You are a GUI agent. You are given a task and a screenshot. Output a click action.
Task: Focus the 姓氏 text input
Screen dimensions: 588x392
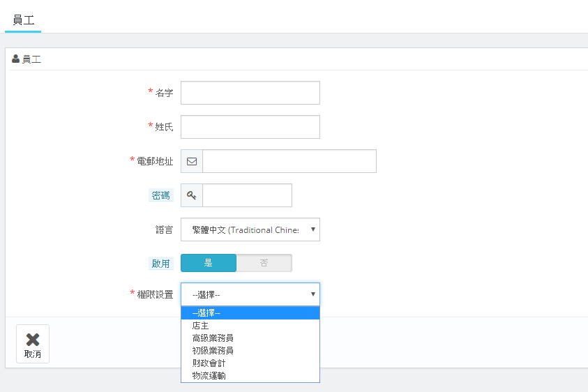point(250,127)
